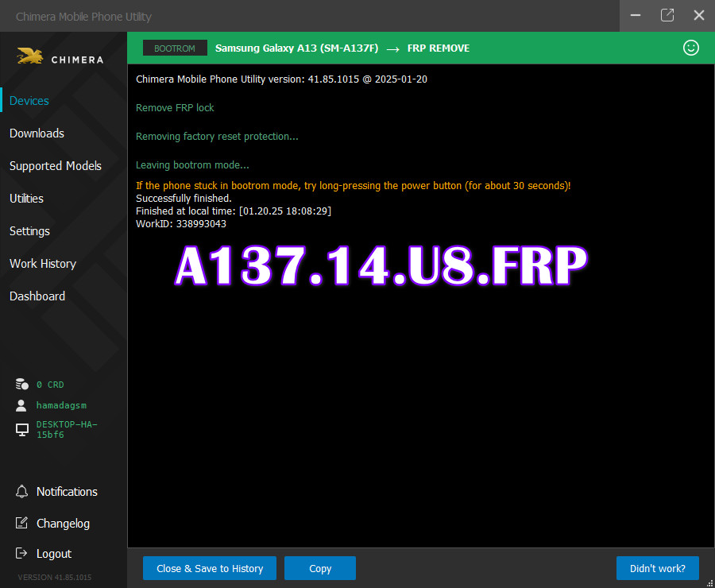Click Removing factory reset protection line

217,137
